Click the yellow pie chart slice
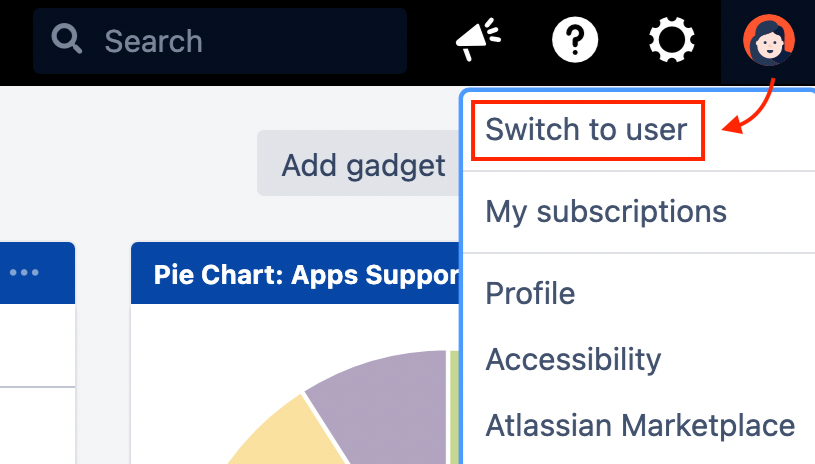The image size is (815, 464). coord(280,435)
